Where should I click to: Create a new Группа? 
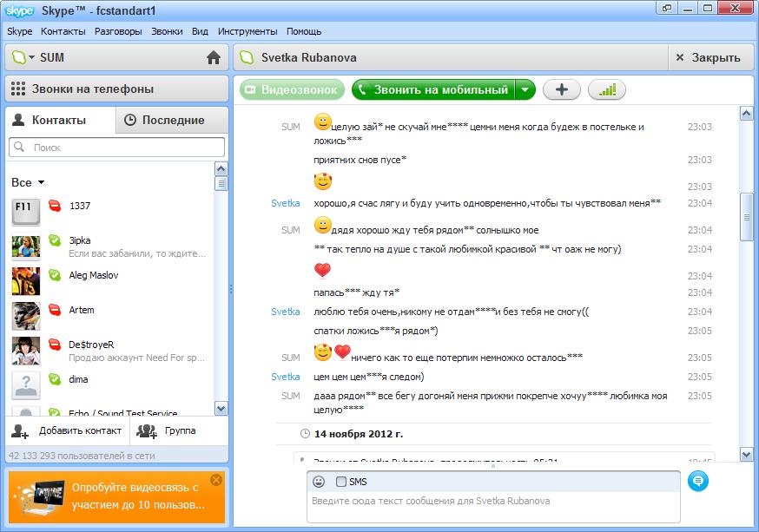pos(167,431)
